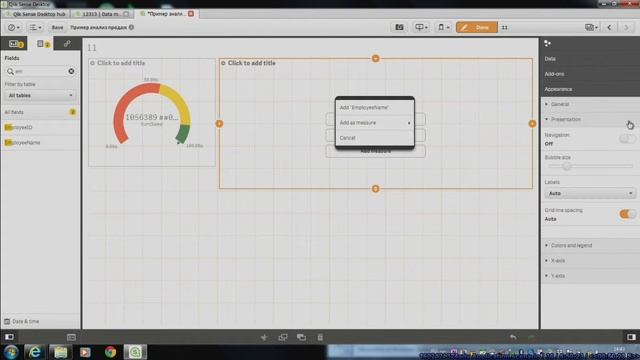This screenshot has width=640, height=360.
Task: Toggle Navigation switch
Action: coord(627,139)
